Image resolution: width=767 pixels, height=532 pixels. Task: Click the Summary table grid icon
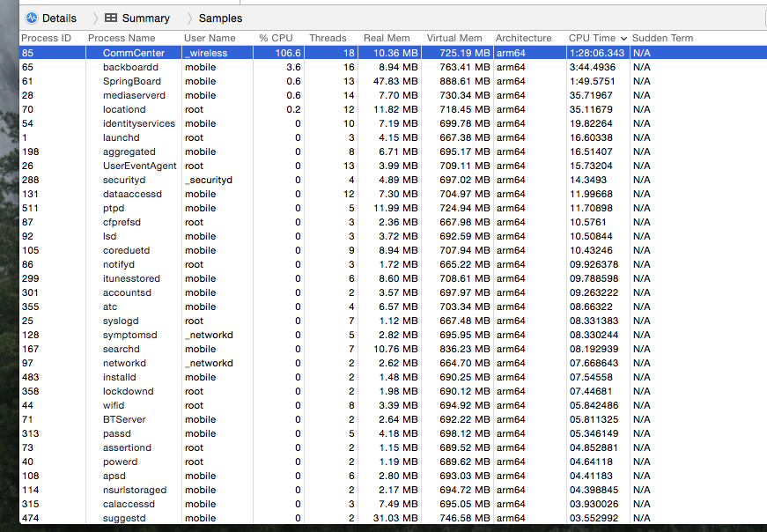111,18
